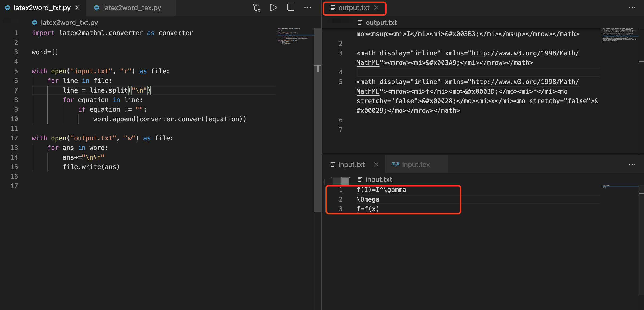
Task: Click the input.txt breadcrumb label
Action: tap(378, 179)
